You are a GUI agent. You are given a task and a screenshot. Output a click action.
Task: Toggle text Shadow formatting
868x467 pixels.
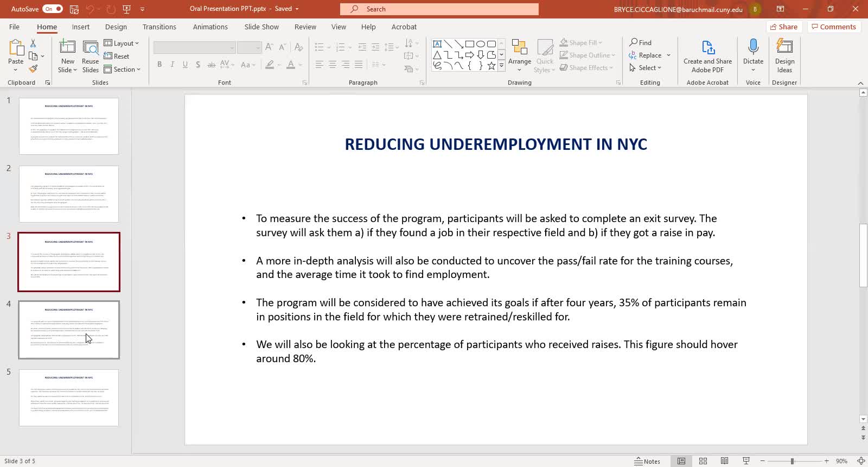(x=198, y=65)
